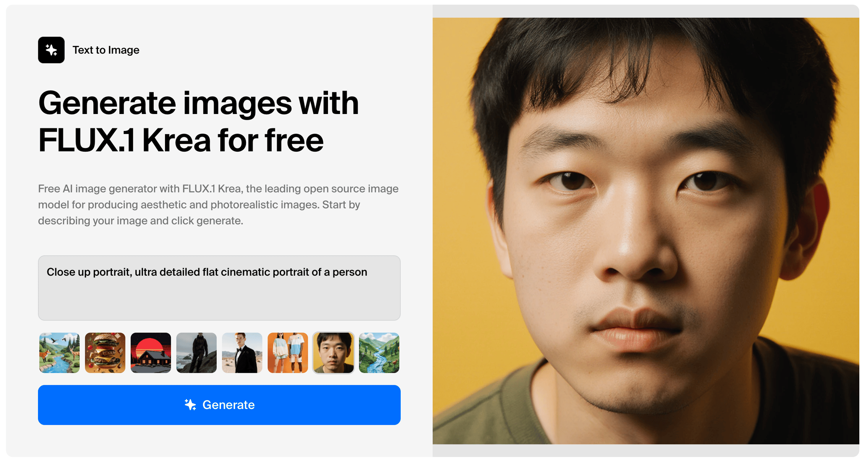This screenshot has width=868, height=464.
Task: Click the 'Generate images with FLUX.1 Krea' heading
Action: pyautogui.click(x=199, y=122)
